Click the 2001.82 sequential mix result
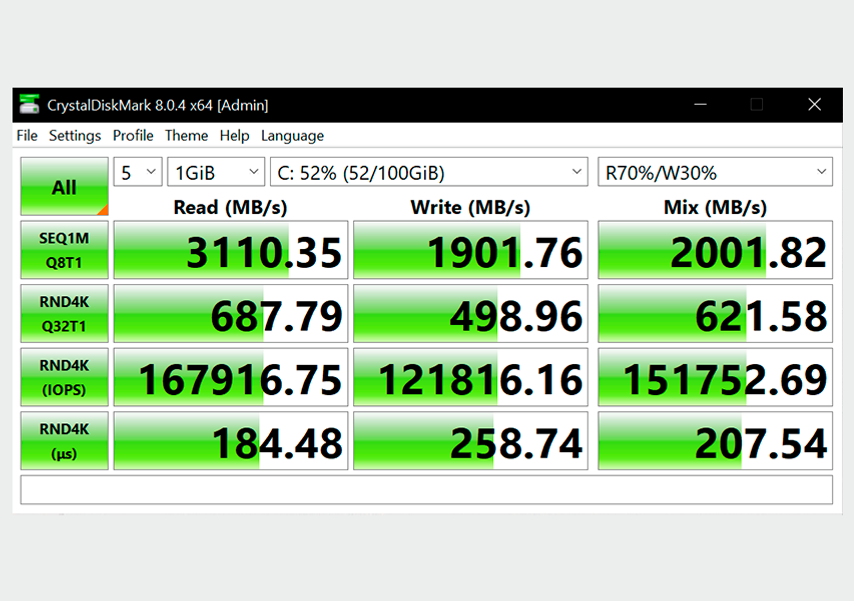854x601 pixels. point(715,250)
